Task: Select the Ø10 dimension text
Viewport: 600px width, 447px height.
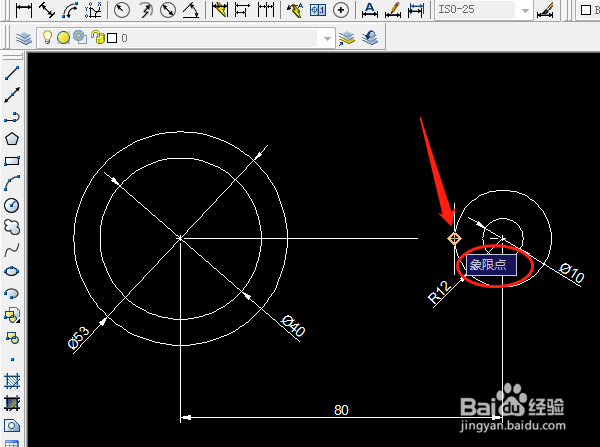Action: point(571,273)
